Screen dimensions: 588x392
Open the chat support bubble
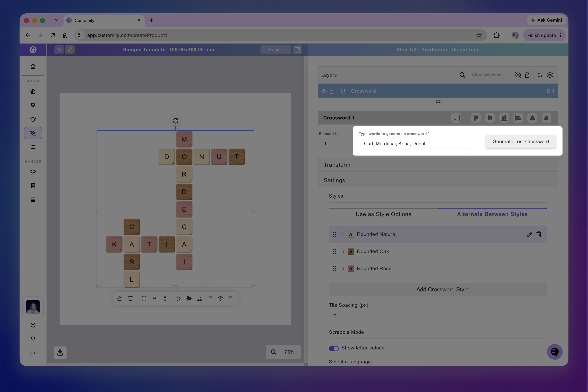(554, 352)
